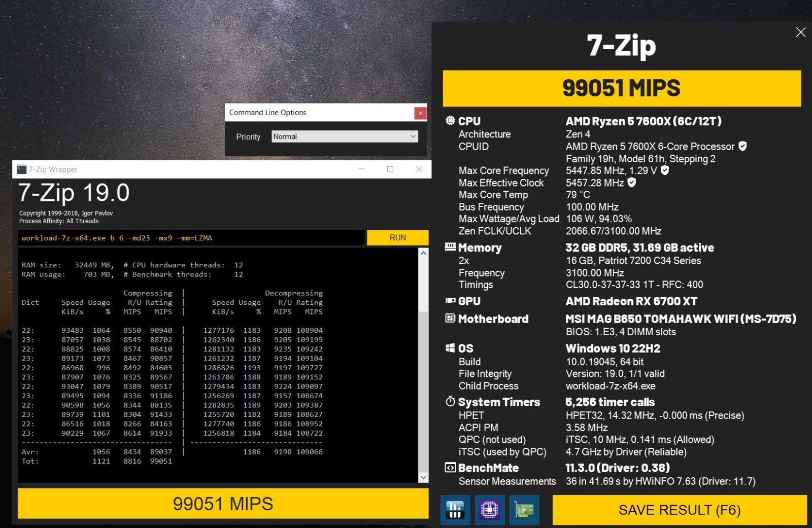The height and width of the screenshot is (528, 812).
Task: Click '16 GB, Patriot 7200 C34 Series' text
Action: (633, 261)
